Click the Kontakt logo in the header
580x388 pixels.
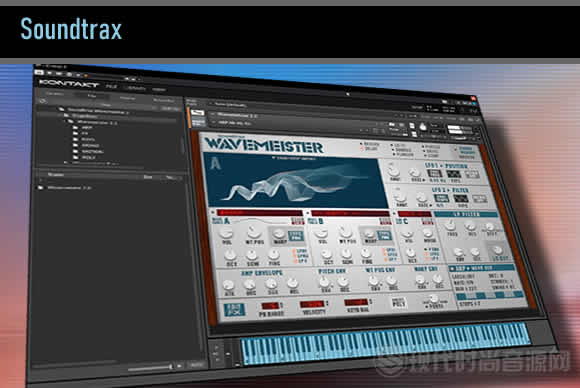[69, 83]
